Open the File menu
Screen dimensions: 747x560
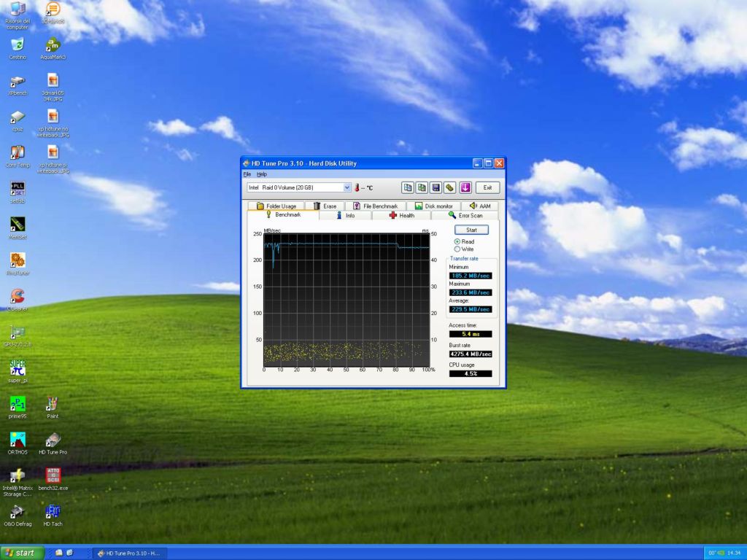pos(247,174)
